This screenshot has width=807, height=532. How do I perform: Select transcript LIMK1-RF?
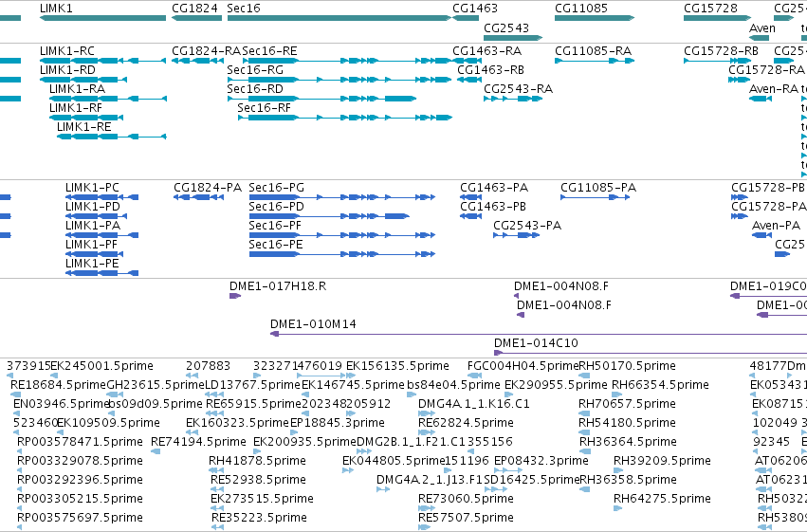(76, 108)
